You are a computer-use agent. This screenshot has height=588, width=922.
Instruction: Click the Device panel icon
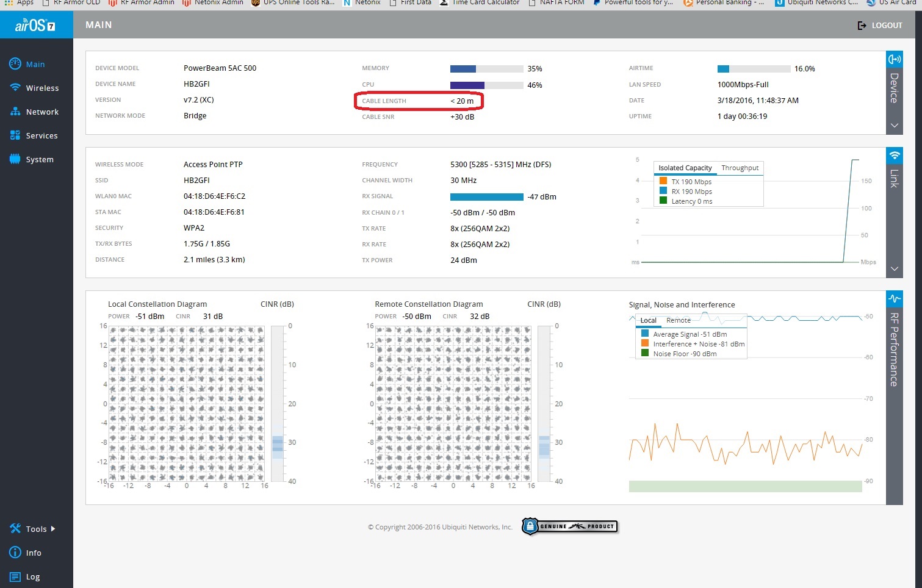(x=894, y=59)
